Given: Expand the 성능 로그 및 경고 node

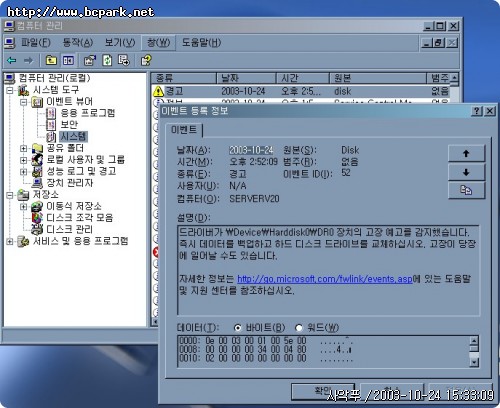Looking at the screenshot, I should coord(23,172).
